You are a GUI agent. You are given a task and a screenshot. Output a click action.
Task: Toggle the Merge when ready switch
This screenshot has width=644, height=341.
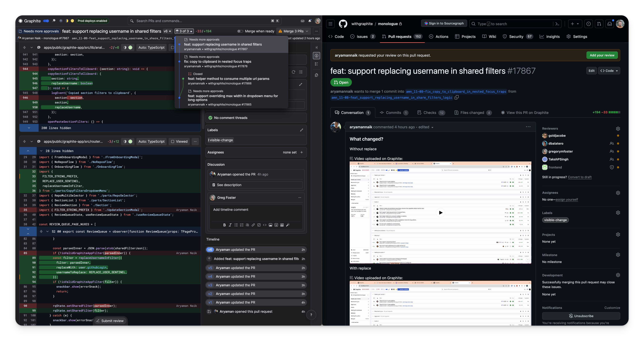[240, 31]
